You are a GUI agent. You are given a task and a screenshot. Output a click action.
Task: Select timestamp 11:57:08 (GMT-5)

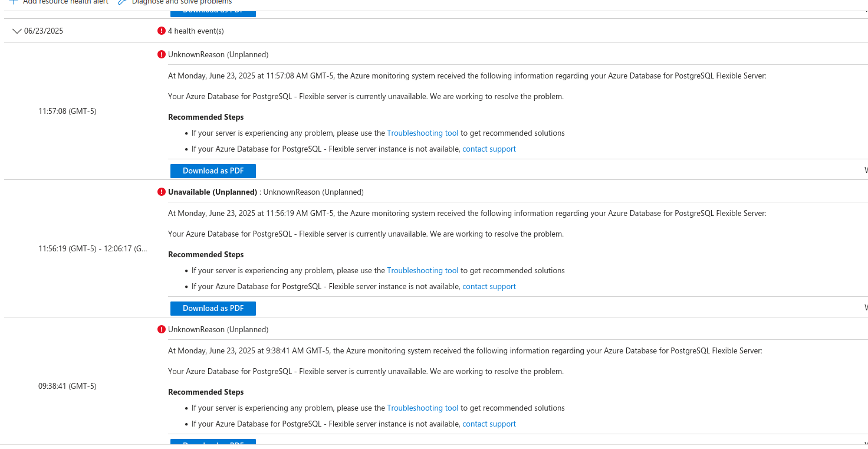67,111
